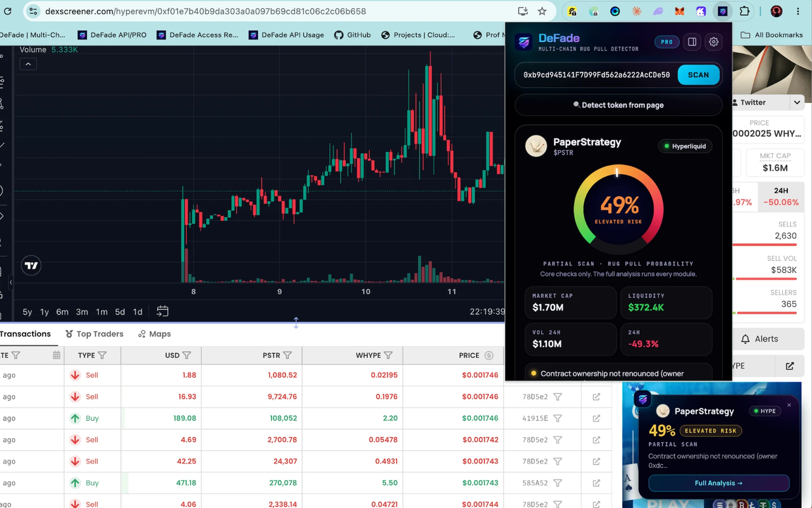Open the chart date range calendar icon
The height and width of the screenshot is (508, 812).
pyautogui.click(x=162, y=311)
